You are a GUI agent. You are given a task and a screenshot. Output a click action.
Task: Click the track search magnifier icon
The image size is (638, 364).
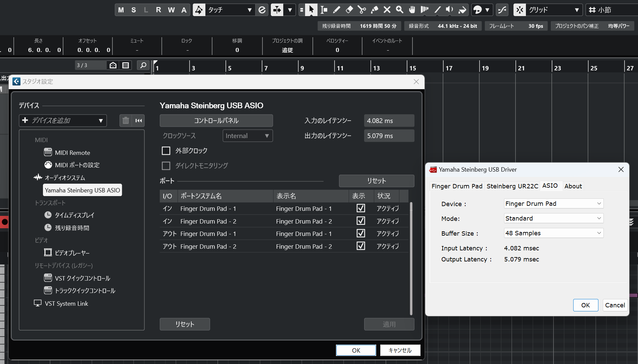point(143,65)
